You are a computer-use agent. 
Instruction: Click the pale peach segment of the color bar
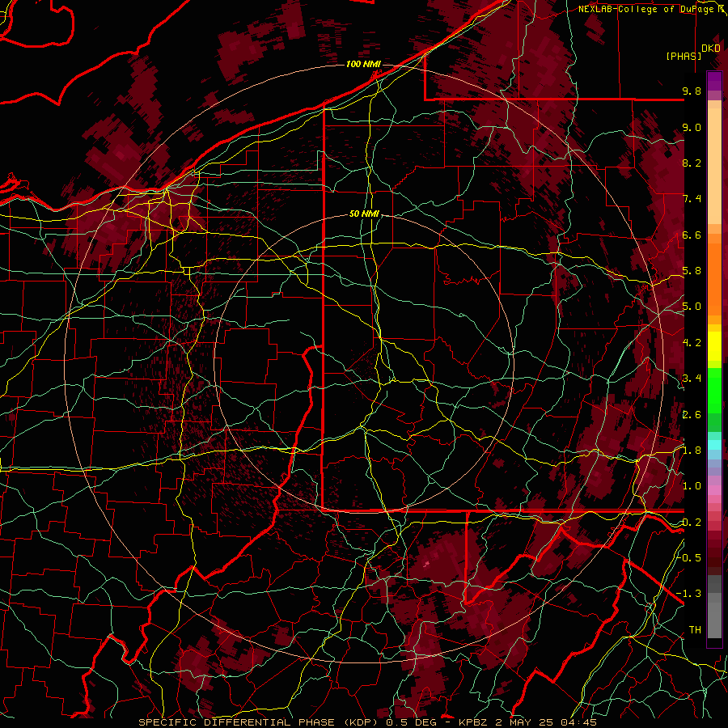coord(714,166)
